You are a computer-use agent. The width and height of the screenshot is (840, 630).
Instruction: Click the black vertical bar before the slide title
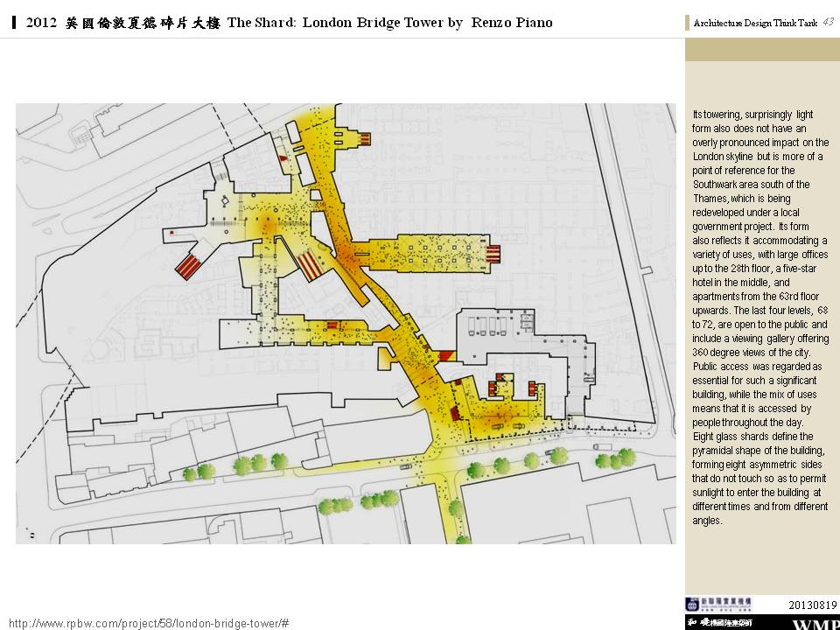tap(15, 23)
